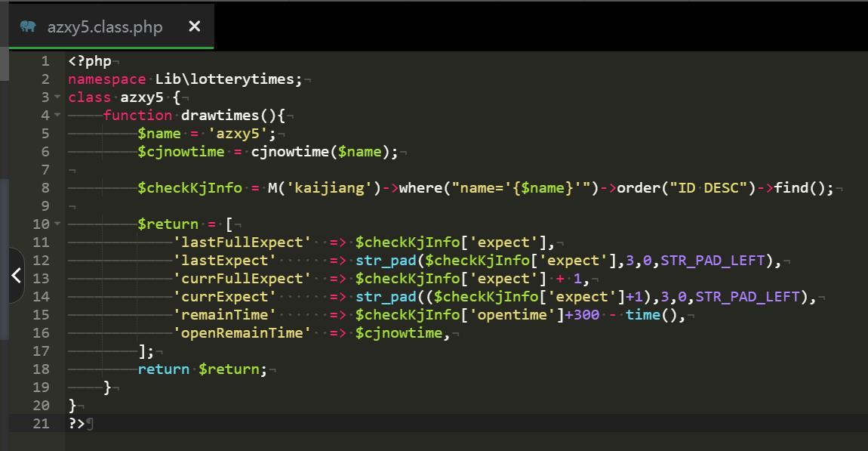This screenshot has width=868, height=451.
Task: Collapse the class azxy5 block at line 3
Action: [x=57, y=97]
